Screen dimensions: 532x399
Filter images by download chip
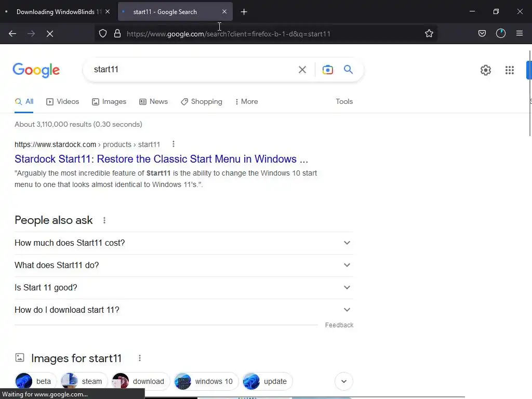click(x=140, y=381)
